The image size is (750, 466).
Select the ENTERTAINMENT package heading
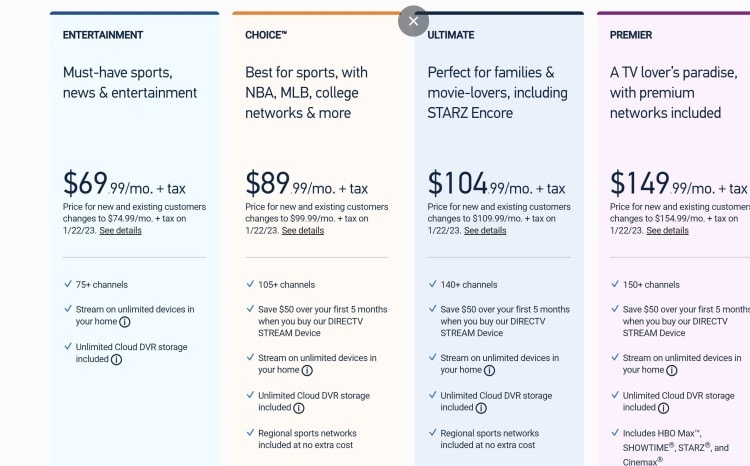pos(103,35)
